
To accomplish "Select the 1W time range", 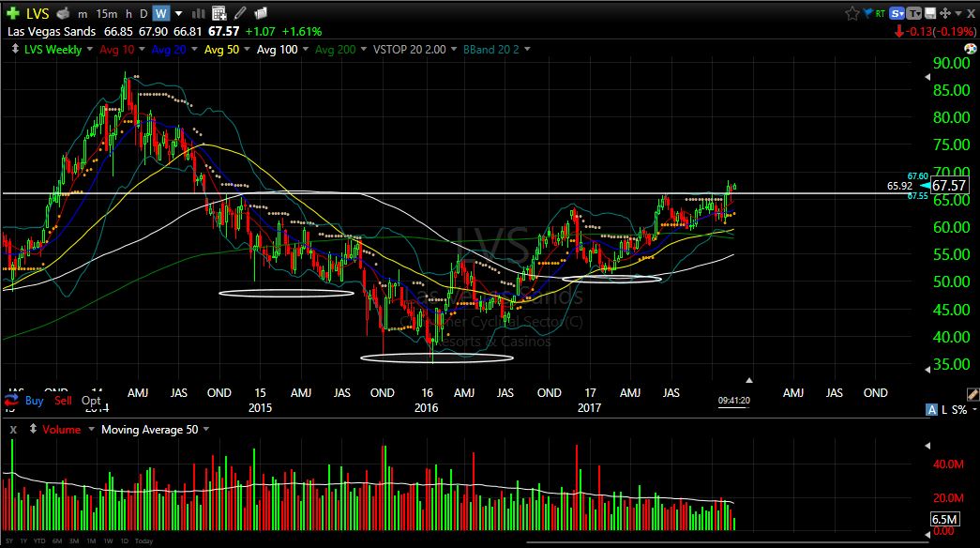I will point(108,541).
